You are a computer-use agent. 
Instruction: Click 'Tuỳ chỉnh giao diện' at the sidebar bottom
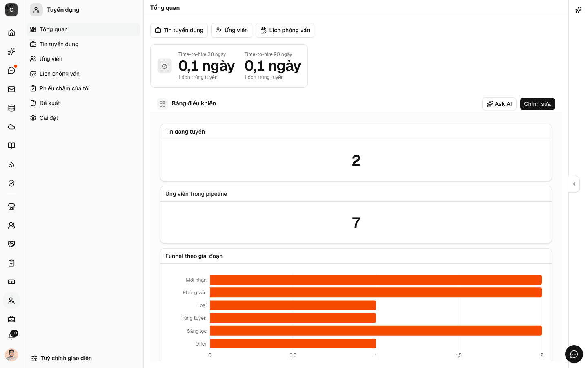62,358
